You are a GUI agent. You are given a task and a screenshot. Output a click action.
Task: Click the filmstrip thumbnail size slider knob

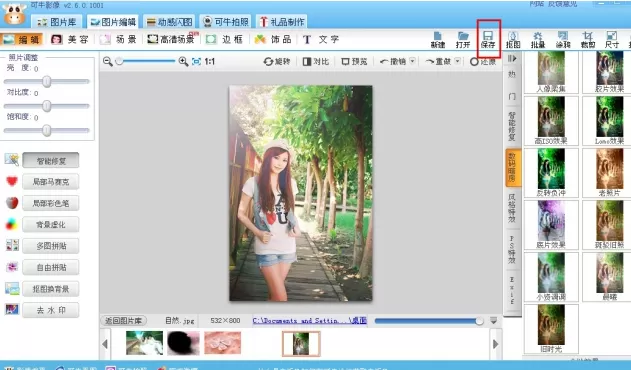tap(479, 321)
